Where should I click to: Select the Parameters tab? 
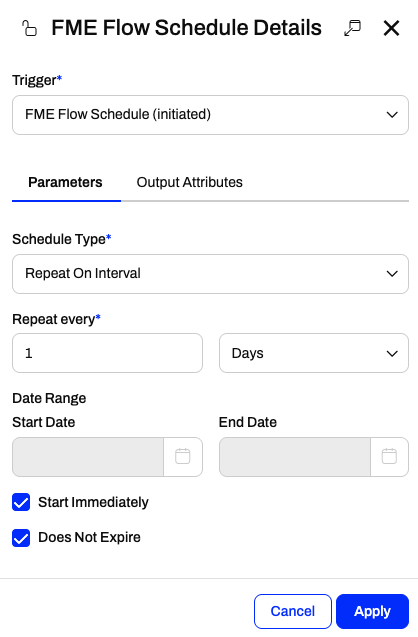tap(65, 182)
